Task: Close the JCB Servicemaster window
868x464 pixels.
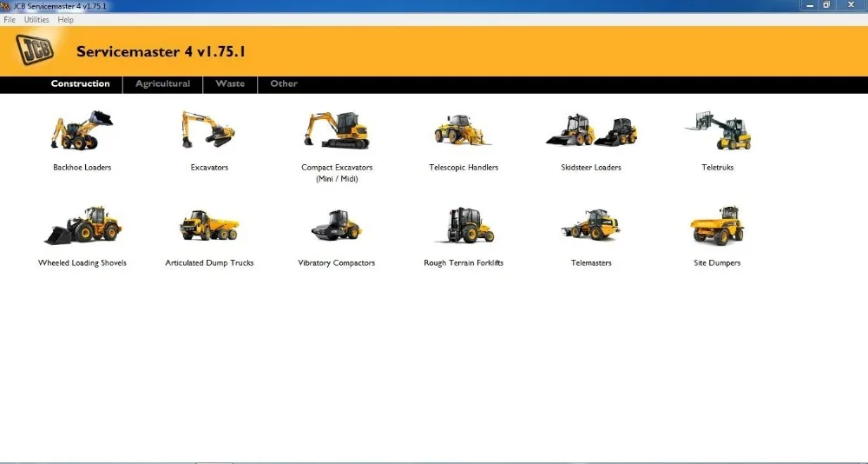Action: [851, 5]
